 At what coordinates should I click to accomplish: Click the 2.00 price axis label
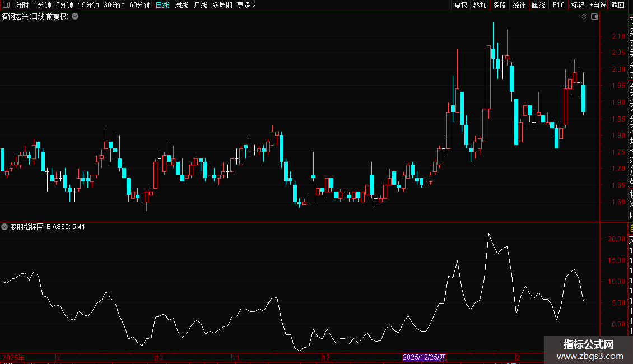pos(618,69)
